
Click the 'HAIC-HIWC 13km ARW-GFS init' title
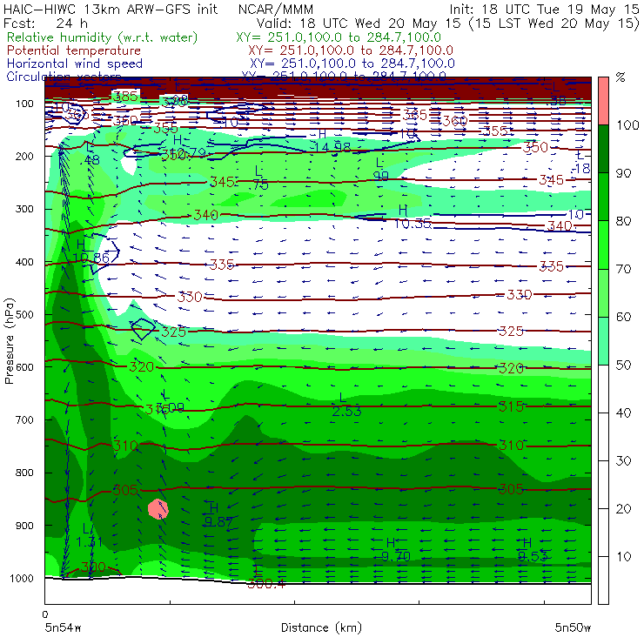click(x=111, y=9)
